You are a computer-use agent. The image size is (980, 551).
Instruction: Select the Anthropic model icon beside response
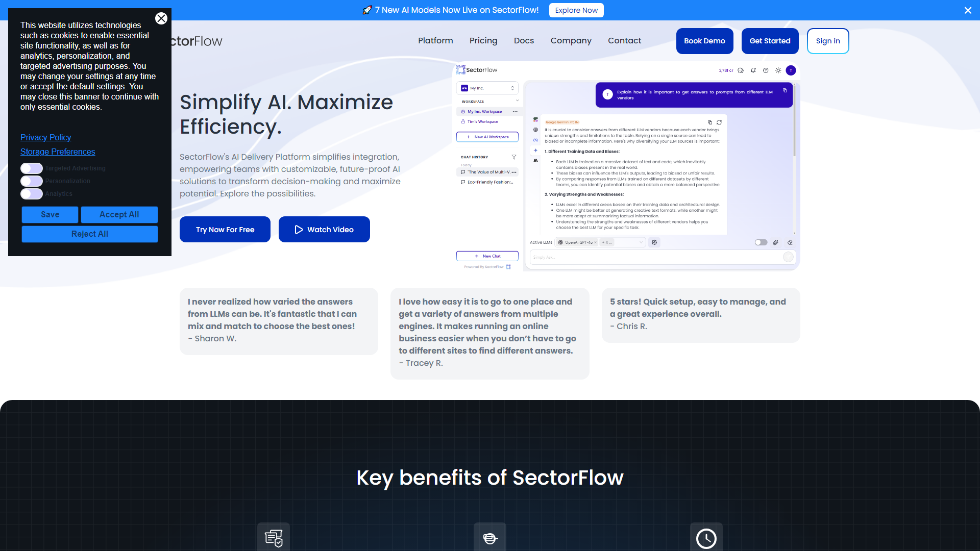pyautogui.click(x=535, y=161)
